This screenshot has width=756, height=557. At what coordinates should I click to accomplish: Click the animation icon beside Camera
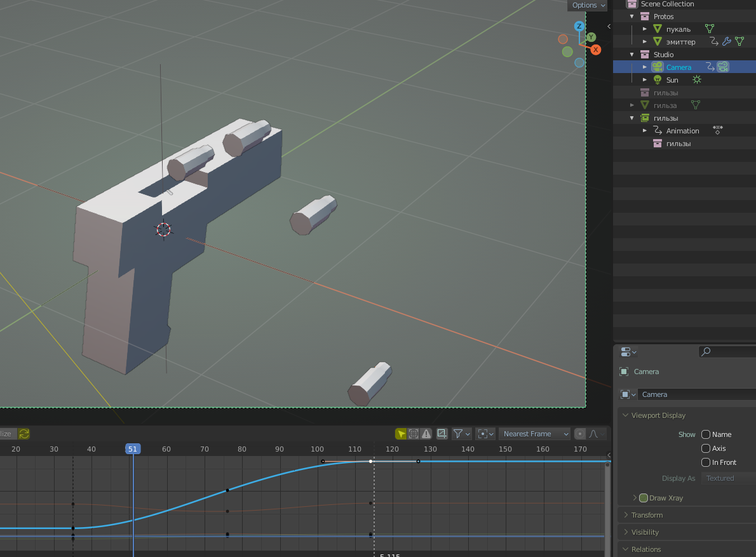[x=710, y=67]
